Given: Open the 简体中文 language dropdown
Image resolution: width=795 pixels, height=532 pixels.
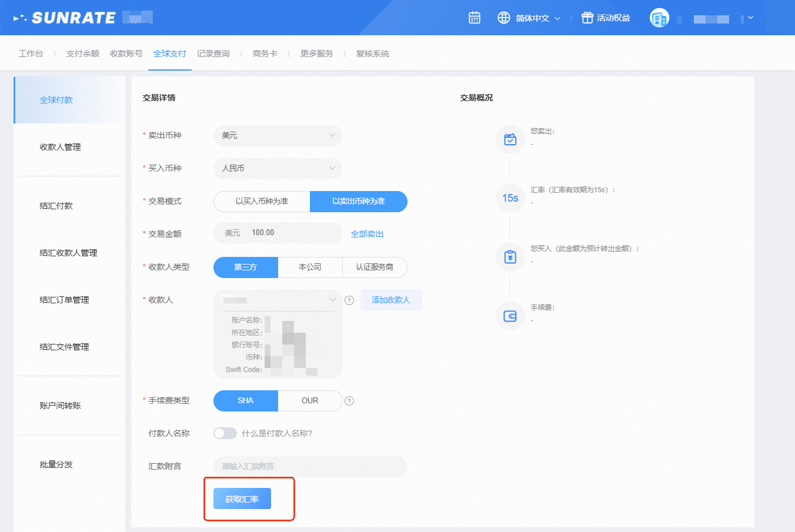Looking at the screenshot, I should click(x=537, y=18).
